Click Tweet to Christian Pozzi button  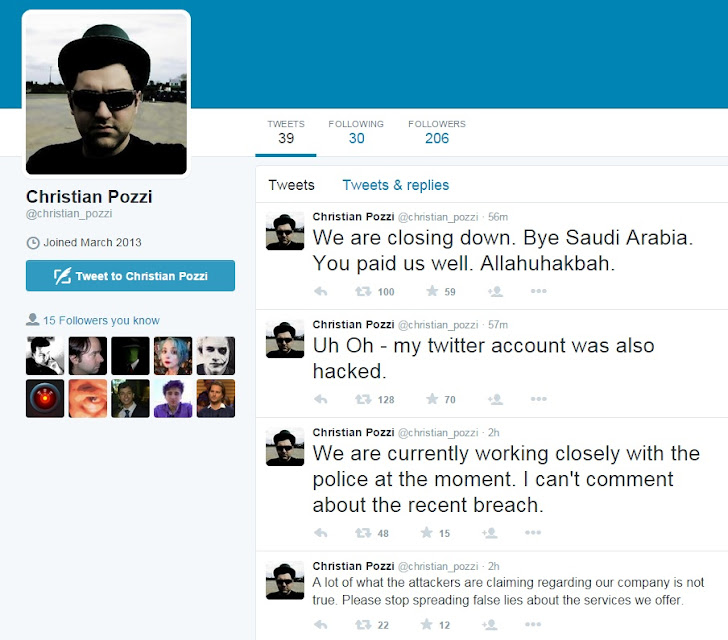[x=130, y=276]
